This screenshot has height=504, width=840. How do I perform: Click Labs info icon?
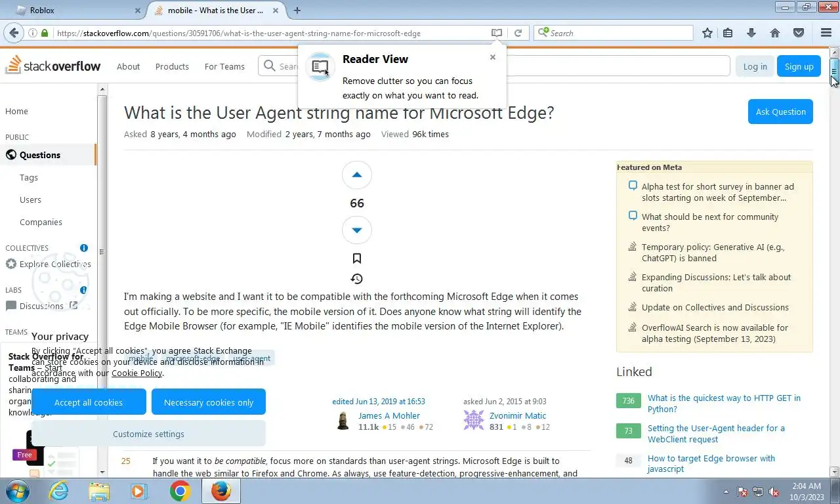[84, 290]
